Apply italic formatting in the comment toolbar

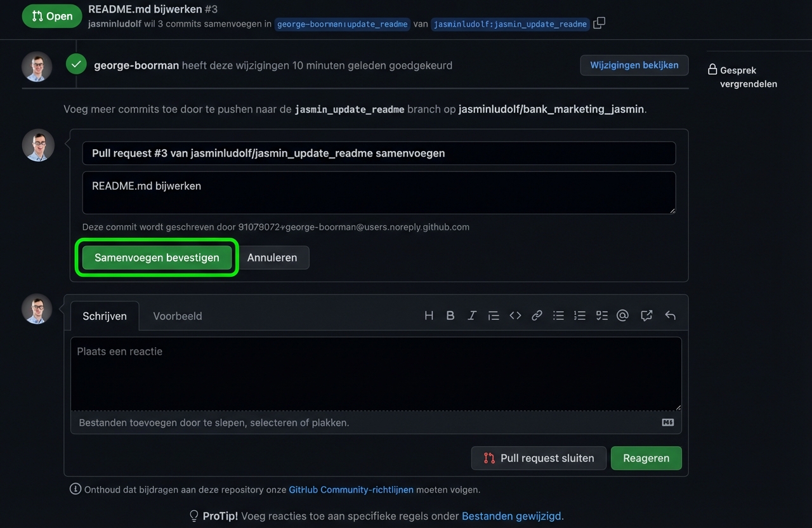click(472, 315)
